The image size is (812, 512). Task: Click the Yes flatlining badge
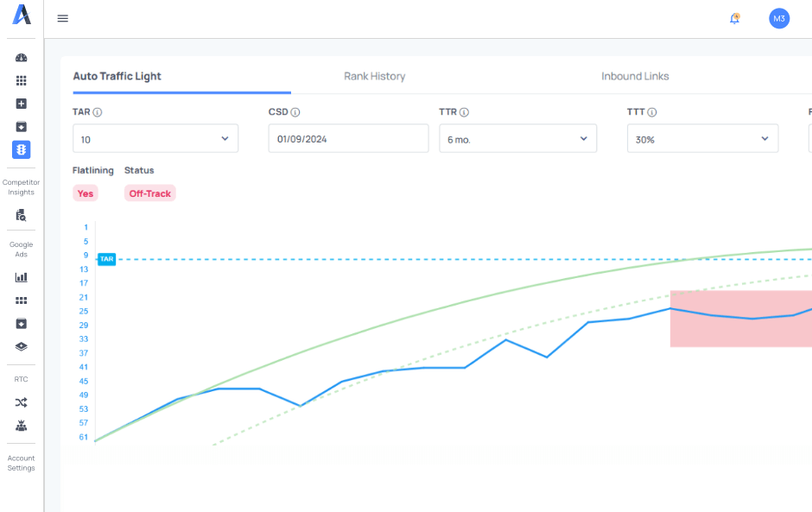[86, 193]
